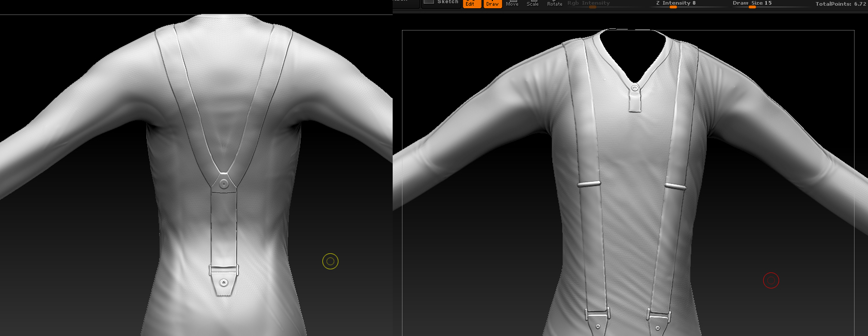This screenshot has width=868, height=336.
Task: Toggle the Edit mode button
Action: (x=472, y=4)
